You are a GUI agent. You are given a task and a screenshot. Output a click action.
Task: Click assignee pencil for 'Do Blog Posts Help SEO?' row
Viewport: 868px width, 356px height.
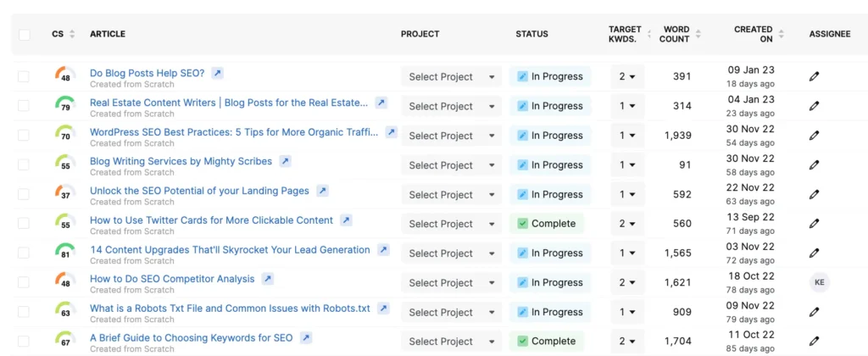point(815,76)
